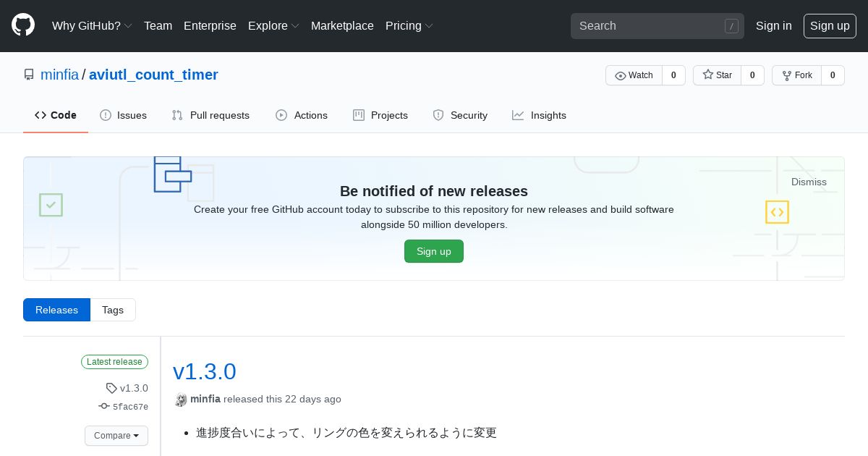Viewport: 868px width, 456px height.
Task: Open the Projects tab
Action: (x=380, y=115)
